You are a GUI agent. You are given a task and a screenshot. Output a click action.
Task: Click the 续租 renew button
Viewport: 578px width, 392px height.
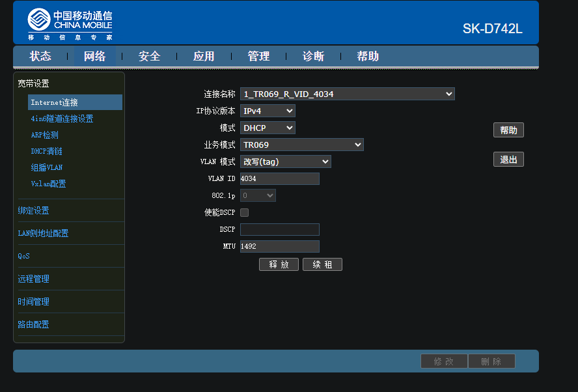tap(322, 264)
